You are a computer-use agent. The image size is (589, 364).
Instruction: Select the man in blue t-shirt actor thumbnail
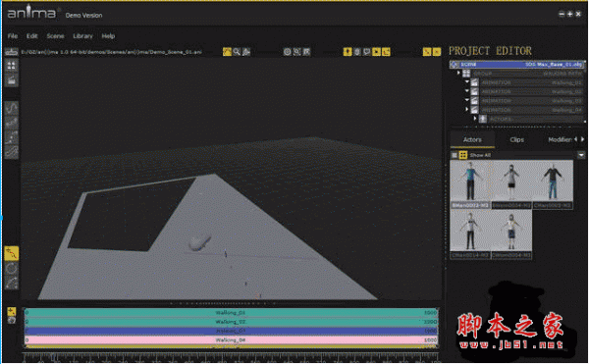tap(470, 184)
